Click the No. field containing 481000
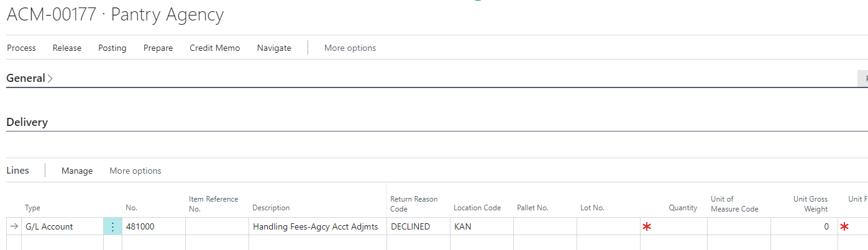The image size is (868, 250). pos(153,227)
